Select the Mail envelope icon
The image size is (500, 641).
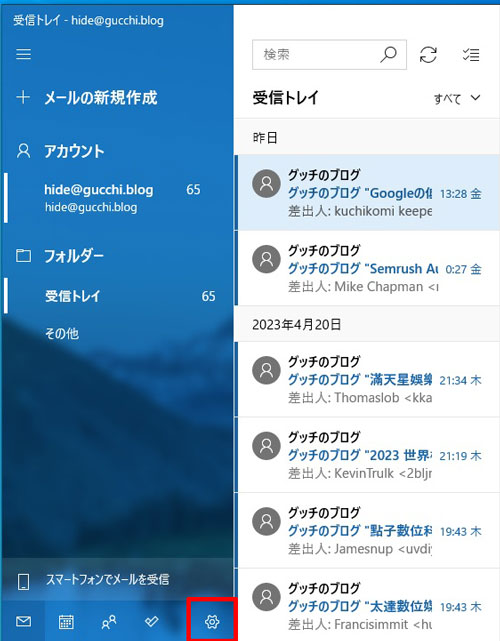23,621
